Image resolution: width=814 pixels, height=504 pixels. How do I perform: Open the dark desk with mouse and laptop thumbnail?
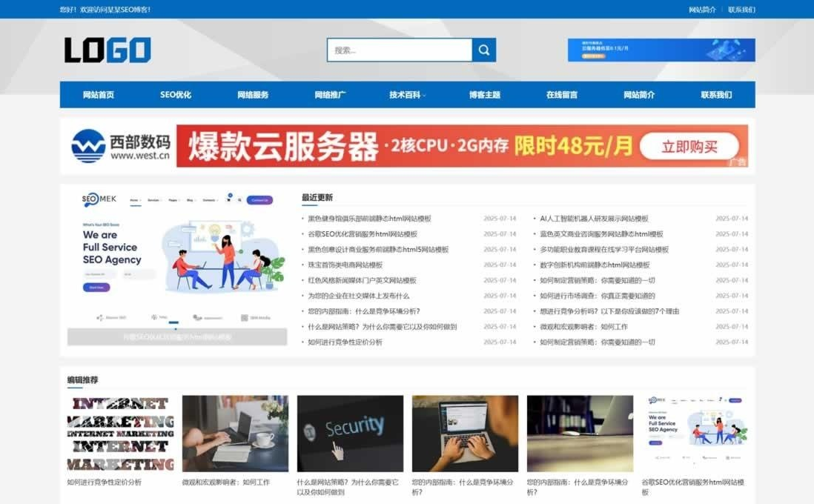pos(580,434)
